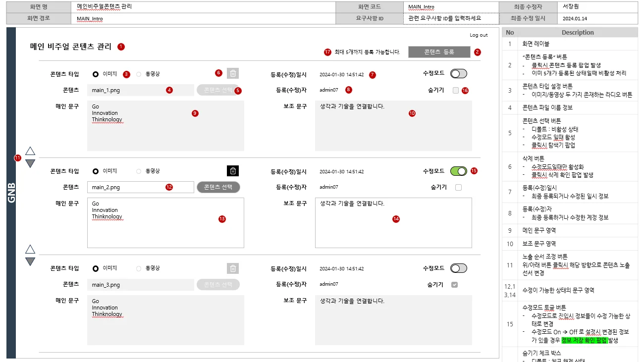Turn on 수정모드 toggle for main_3.png

coord(459,268)
